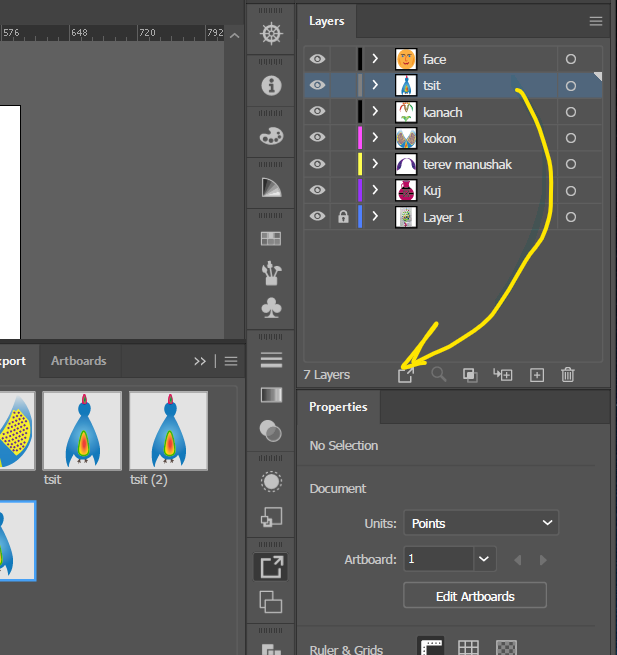Expand the kokon layer
The image size is (617, 655).
pyautogui.click(x=375, y=137)
